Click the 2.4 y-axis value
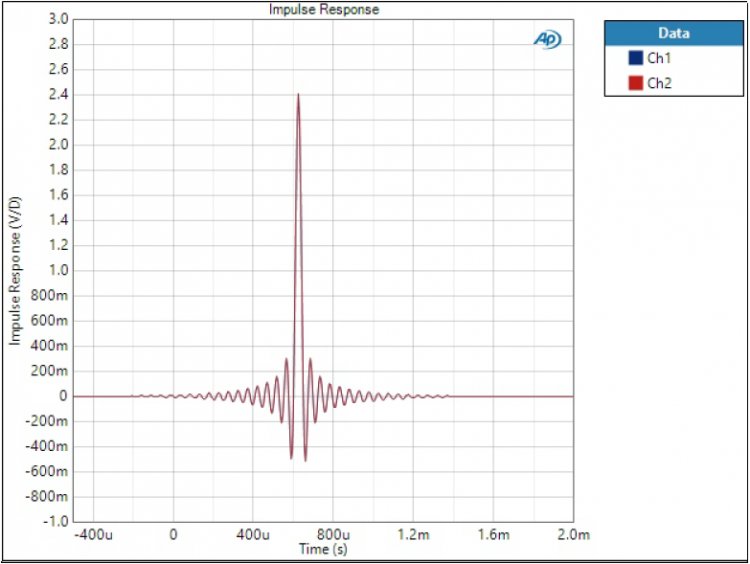 tap(58, 95)
